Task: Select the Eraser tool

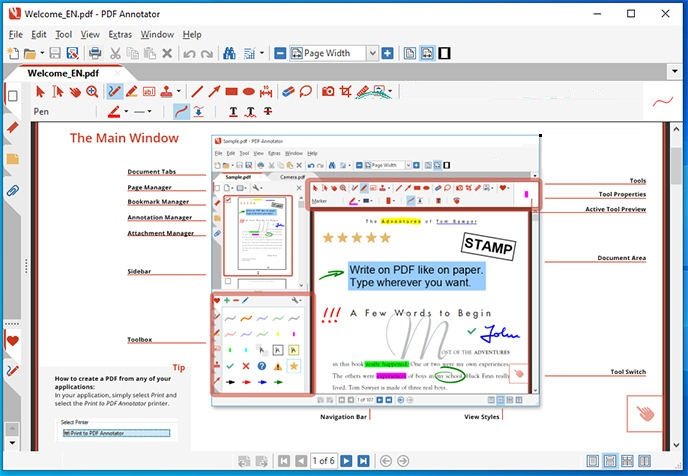Action: coord(288,92)
